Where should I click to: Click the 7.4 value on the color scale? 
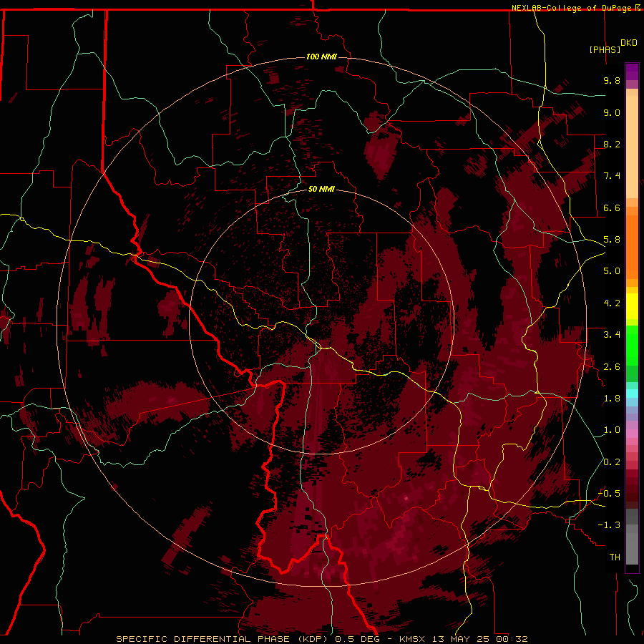tap(612, 176)
